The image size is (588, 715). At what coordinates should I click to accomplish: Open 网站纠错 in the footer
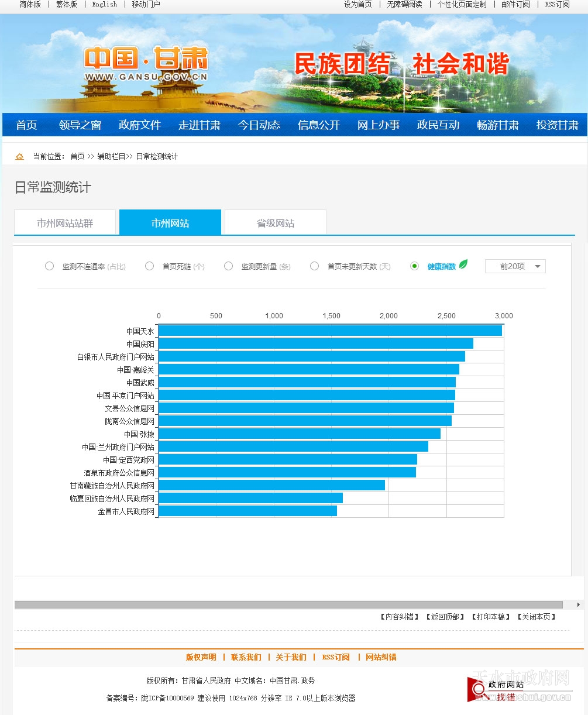(x=381, y=658)
